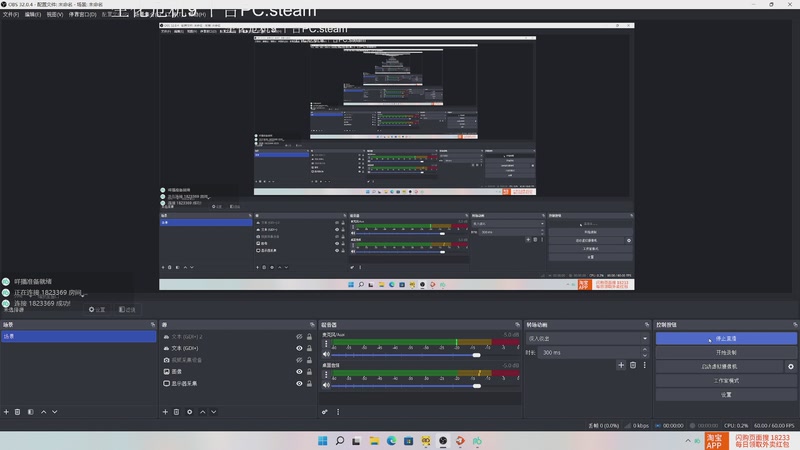
Task: Toggle the lock on 文本 (GDI+) source
Action: pyautogui.click(x=309, y=348)
